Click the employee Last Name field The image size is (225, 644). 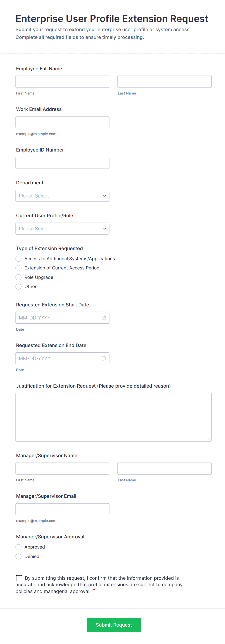(x=164, y=81)
